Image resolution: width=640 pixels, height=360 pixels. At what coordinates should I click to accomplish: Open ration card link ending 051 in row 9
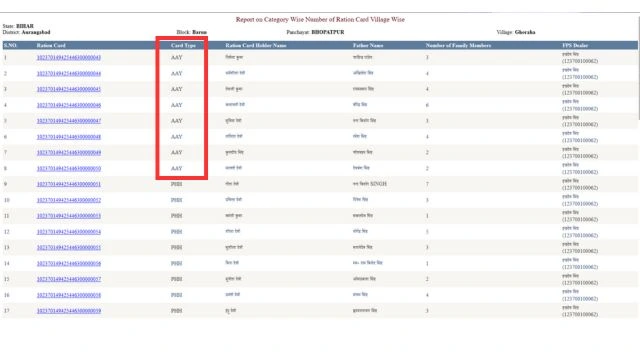69,184
